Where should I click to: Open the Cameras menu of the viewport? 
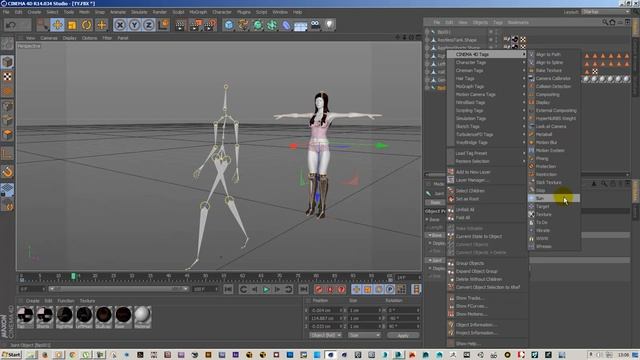pyautogui.click(x=49, y=38)
